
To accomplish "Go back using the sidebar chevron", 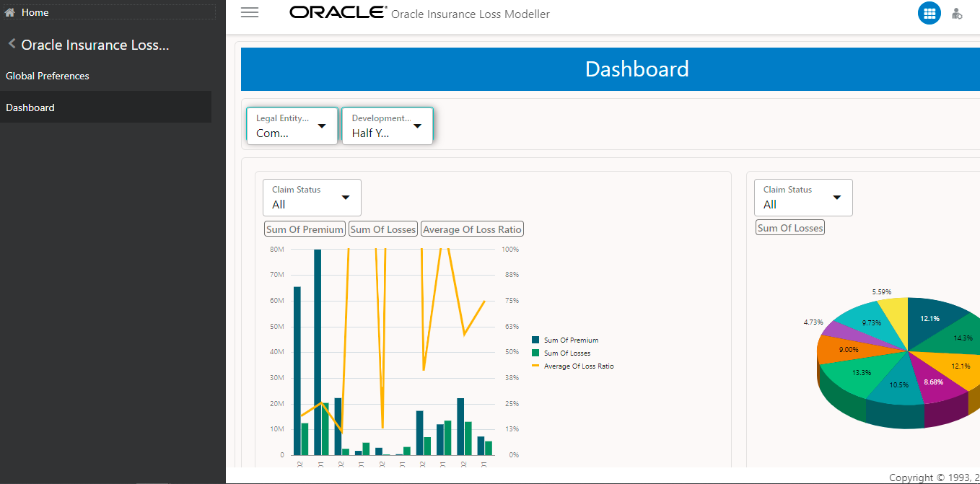I will click(12, 44).
